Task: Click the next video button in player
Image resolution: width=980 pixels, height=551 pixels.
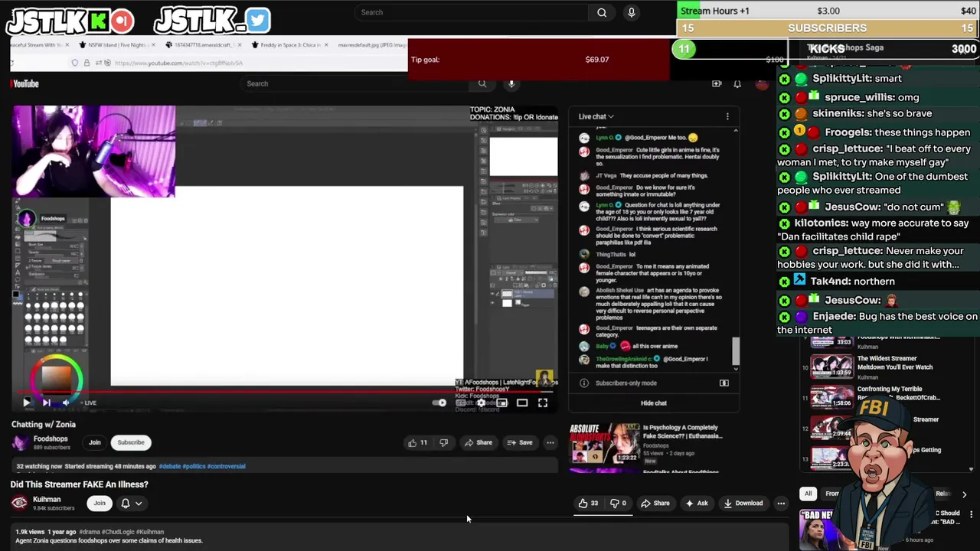Action: point(47,403)
